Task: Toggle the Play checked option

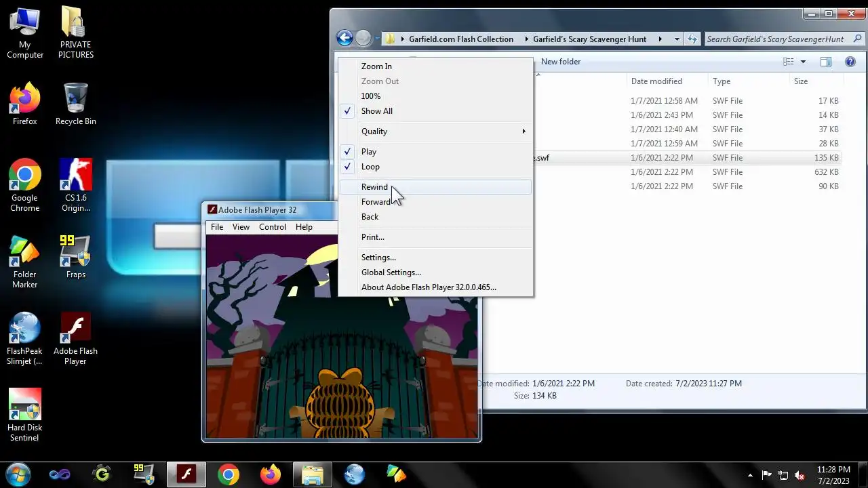Action: [435, 152]
